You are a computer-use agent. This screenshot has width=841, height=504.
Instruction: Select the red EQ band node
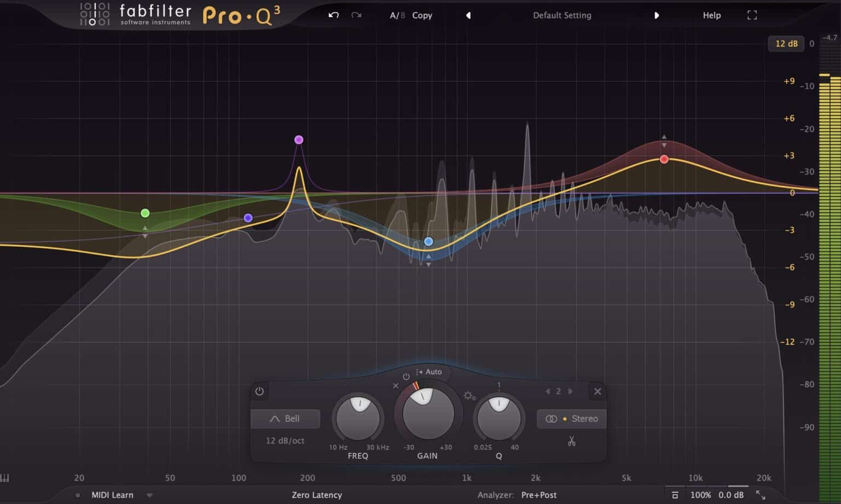664,159
